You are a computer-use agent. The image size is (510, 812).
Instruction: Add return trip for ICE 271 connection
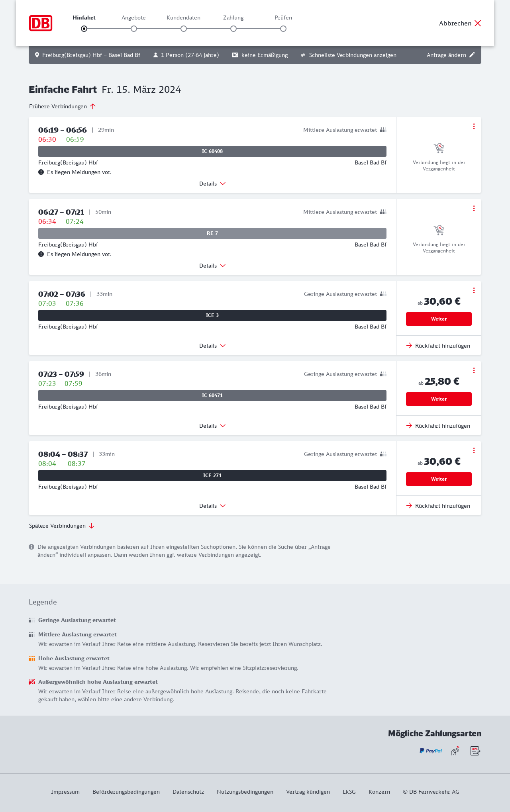(x=438, y=506)
